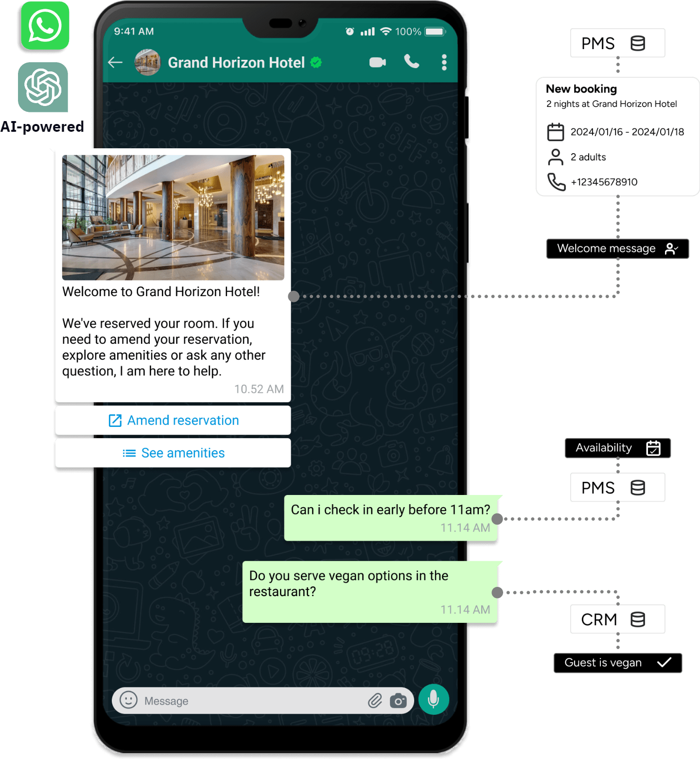The image size is (700, 759).
Task: Open the three-dot chat menu
Action: pyautogui.click(x=444, y=62)
